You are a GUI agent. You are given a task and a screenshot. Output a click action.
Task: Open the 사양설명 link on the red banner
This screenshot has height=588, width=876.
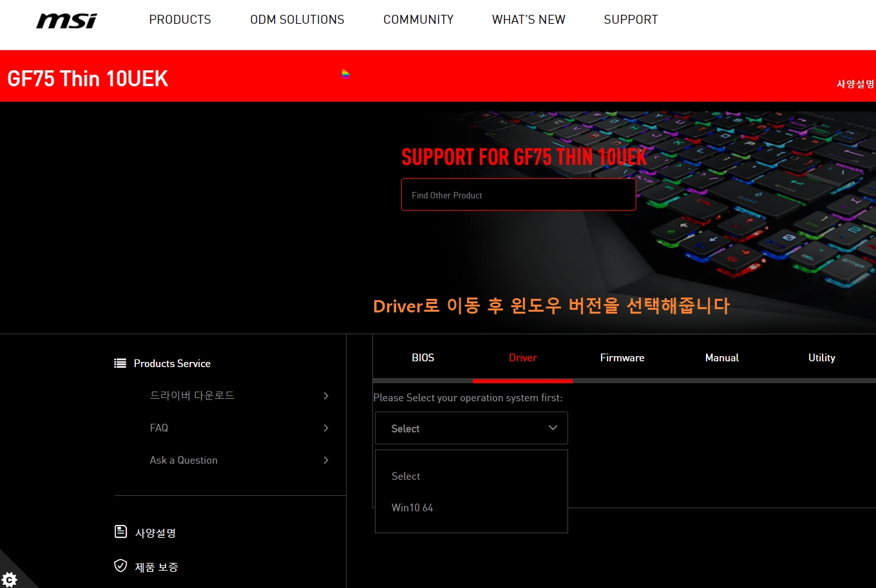coord(854,84)
